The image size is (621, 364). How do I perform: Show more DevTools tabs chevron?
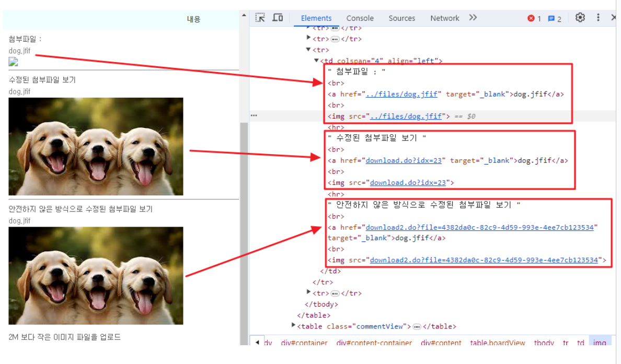tap(473, 18)
